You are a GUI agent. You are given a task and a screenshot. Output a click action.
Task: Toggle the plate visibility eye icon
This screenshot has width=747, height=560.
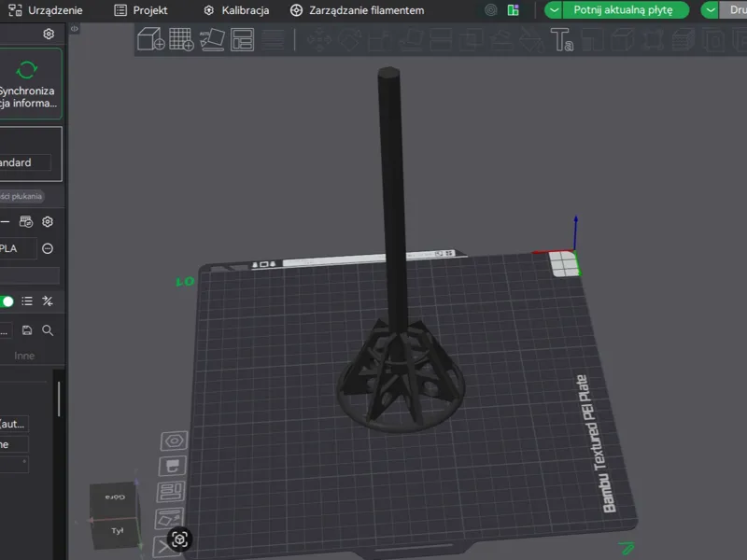tap(174, 441)
